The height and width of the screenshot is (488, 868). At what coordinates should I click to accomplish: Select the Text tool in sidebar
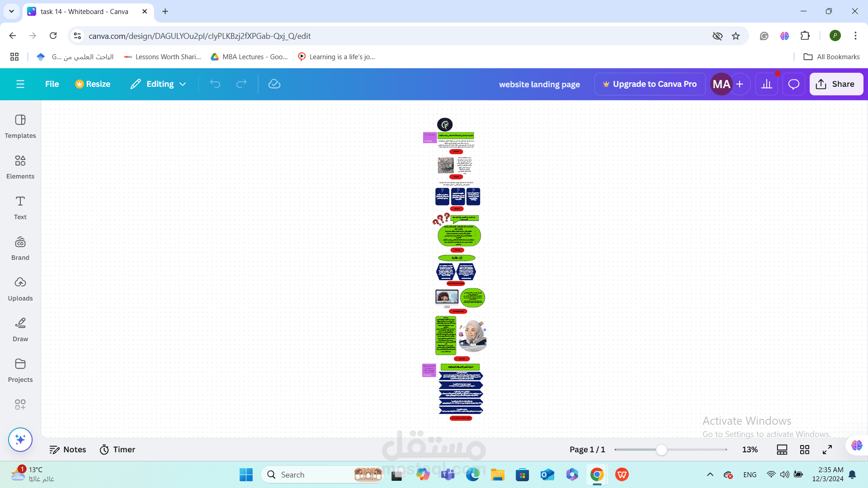coord(20,207)
